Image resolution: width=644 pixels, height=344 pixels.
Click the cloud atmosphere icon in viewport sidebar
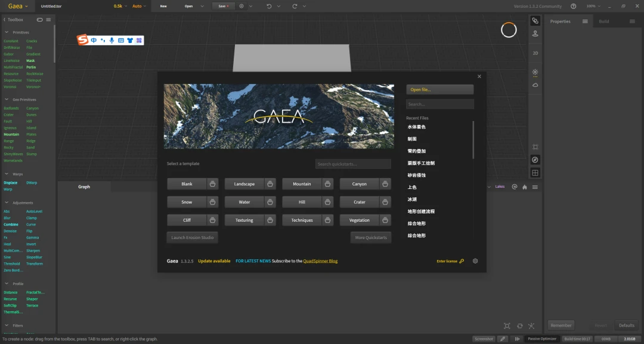point(535,85)
